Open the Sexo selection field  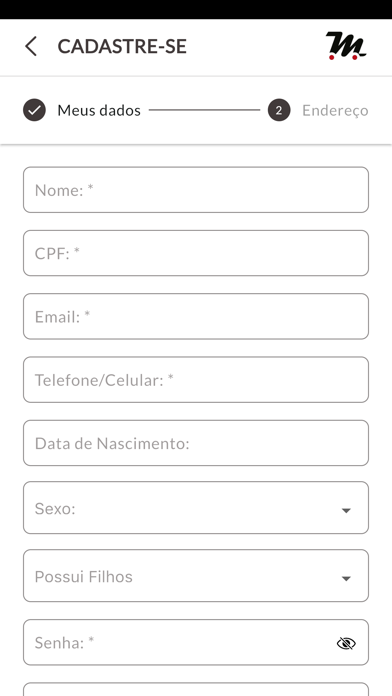(196, 508)
